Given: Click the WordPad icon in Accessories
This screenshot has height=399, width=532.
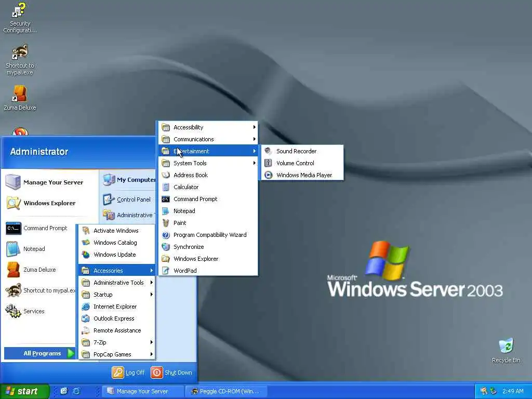Looking at the screenshot, I should tap(166, 270).
